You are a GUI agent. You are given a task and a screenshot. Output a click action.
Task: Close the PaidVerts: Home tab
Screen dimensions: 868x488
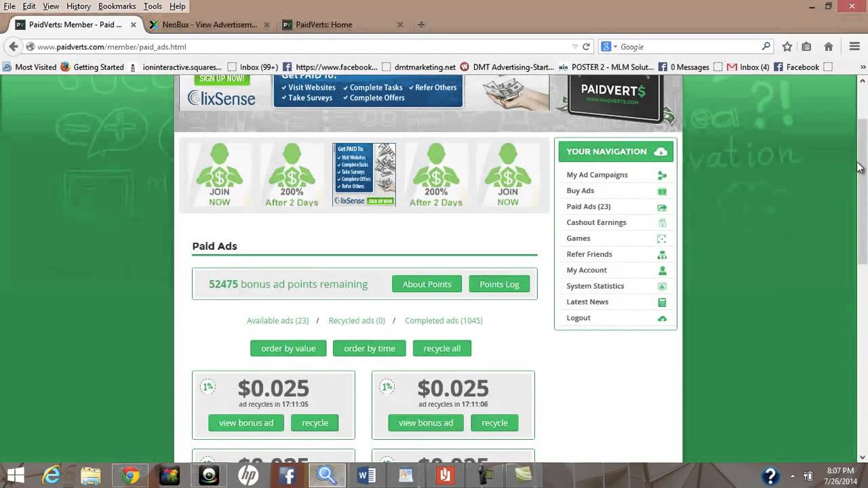pos(400,25)
